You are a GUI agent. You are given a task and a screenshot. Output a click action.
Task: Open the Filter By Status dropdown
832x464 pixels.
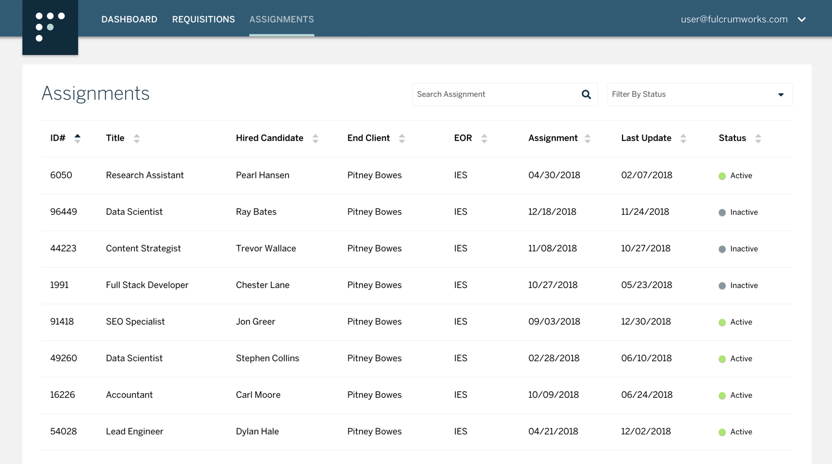tap(699, 95)
